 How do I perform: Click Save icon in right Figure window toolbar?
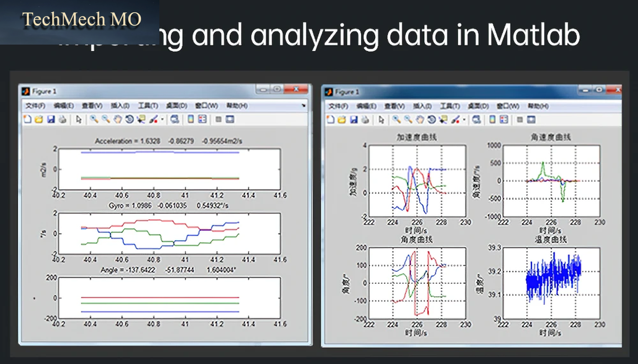point(353,120)
